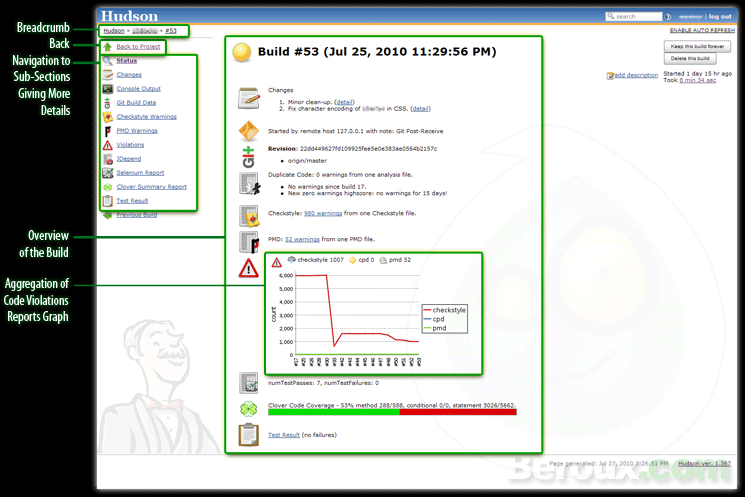
Task: Click the add description link
Action: [635, 75]
